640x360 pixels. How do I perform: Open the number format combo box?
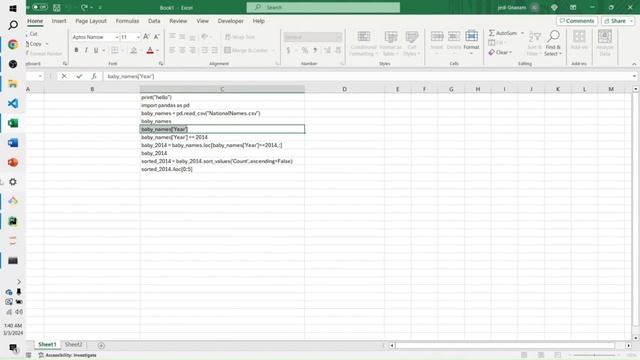click(x=313, y=37)
